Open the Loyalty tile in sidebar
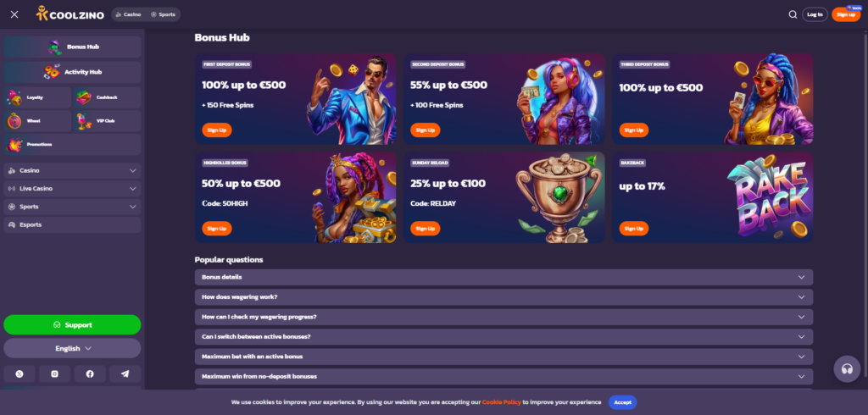Screen dimensions: 868x415 point(37,97)
